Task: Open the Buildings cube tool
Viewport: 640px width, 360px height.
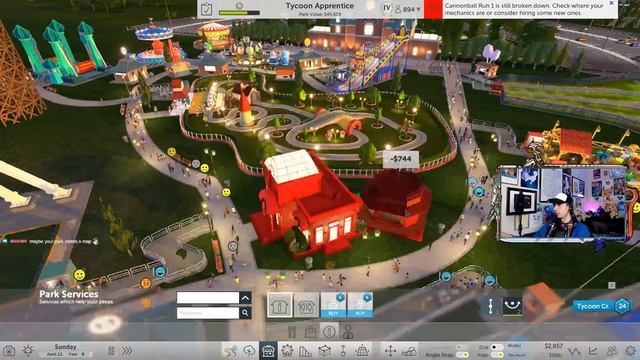Action: [324, 351]
